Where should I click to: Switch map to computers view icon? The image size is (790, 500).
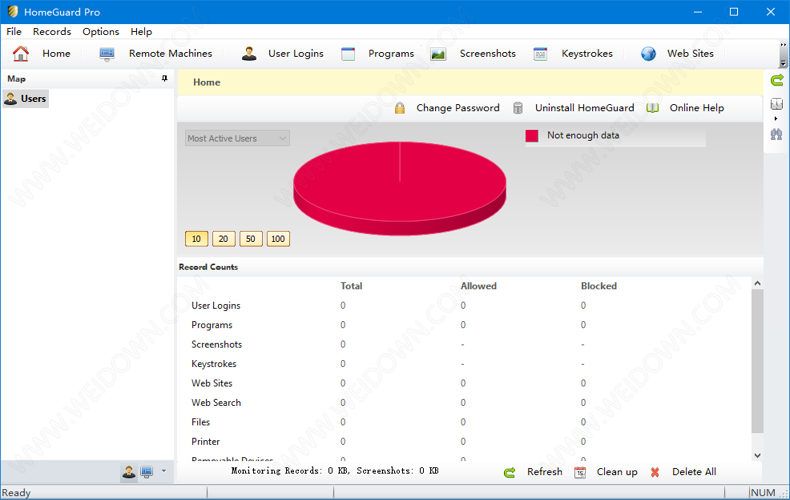click(146, 472)
